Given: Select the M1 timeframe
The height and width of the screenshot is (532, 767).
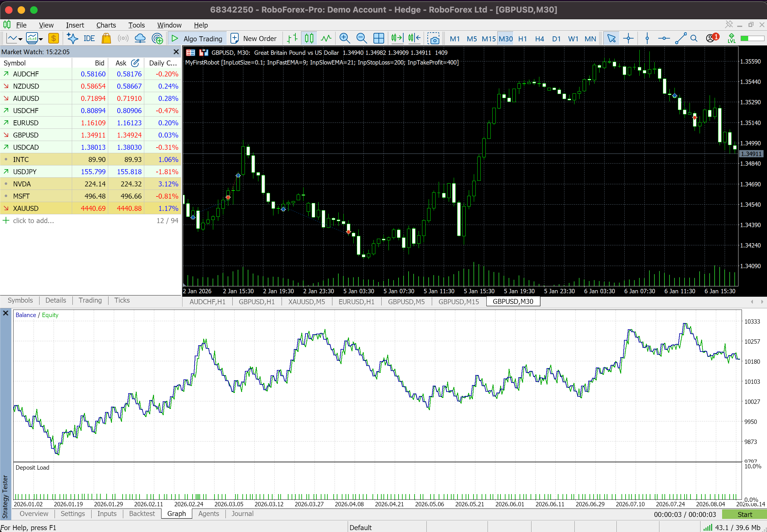Looking at the screenshot, I should tap(455, 39).
